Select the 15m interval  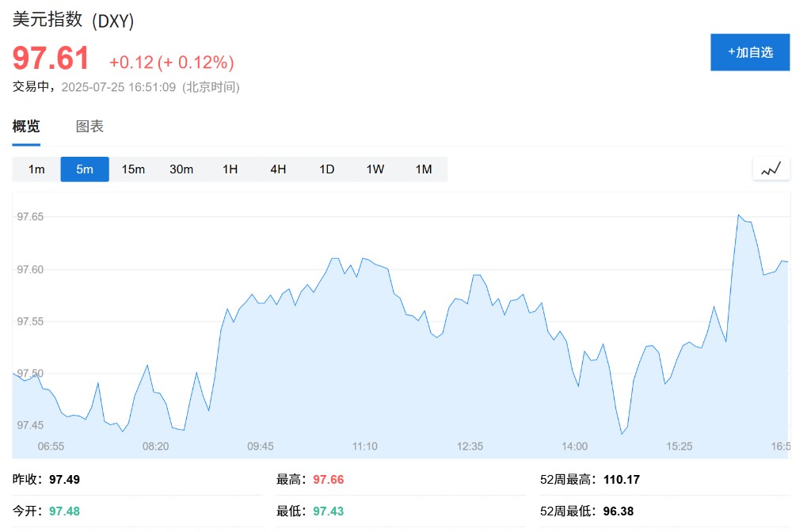tap(133, 169)
